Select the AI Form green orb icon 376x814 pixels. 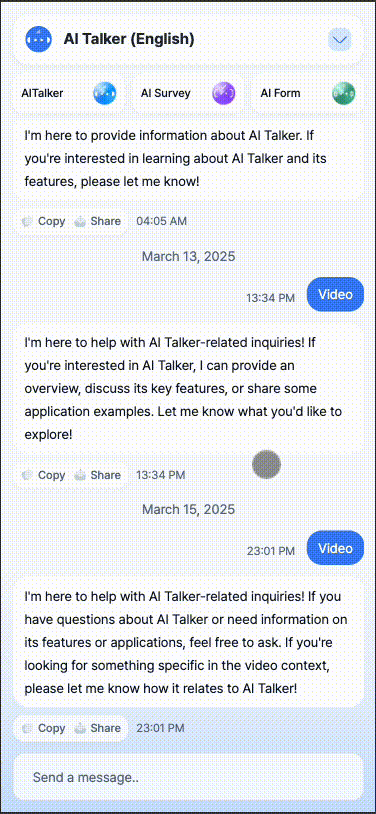click(344, 94)
